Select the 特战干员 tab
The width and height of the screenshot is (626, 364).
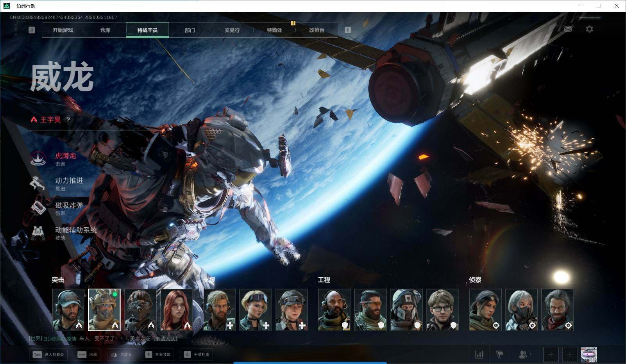pos(147,30)
